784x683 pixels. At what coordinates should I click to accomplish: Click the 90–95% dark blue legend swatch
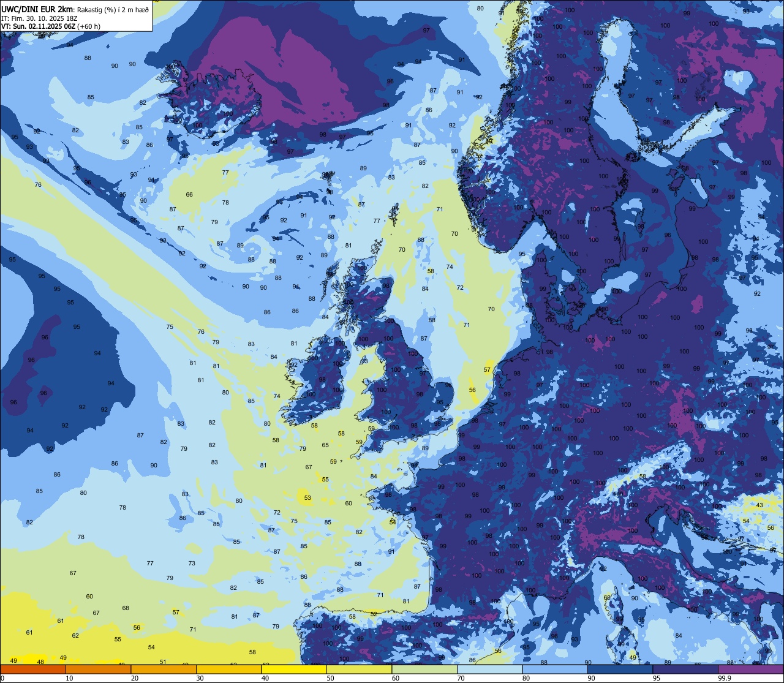coord(620,669)
